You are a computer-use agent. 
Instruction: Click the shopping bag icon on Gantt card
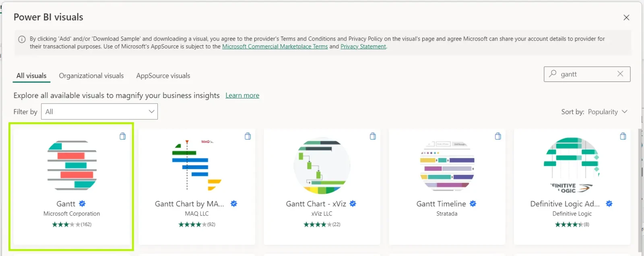[123, 136]
